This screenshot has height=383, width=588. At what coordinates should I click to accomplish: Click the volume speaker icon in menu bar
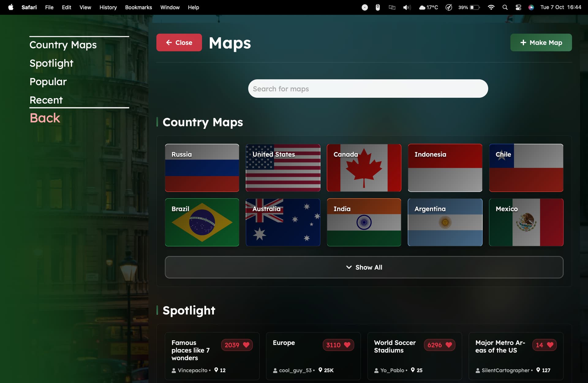pos(407,7)
